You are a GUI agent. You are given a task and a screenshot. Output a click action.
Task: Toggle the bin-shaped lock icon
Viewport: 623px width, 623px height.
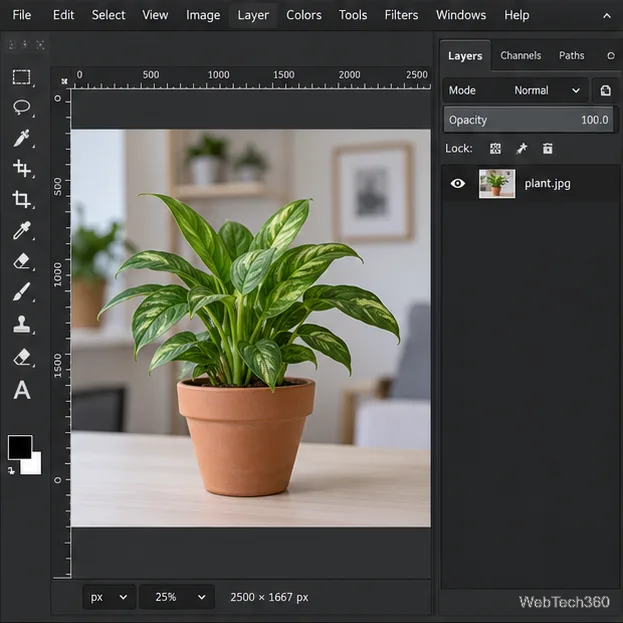pos(548,149)
